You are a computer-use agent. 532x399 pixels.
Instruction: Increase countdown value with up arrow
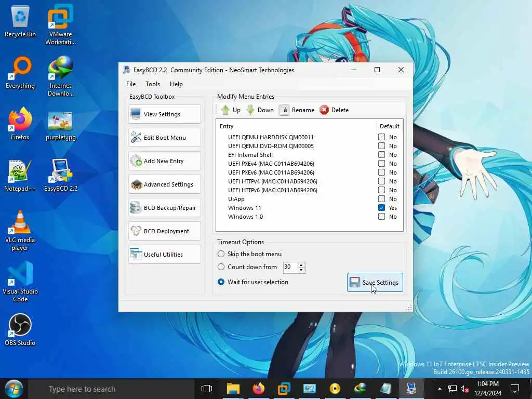click(301, 264)
